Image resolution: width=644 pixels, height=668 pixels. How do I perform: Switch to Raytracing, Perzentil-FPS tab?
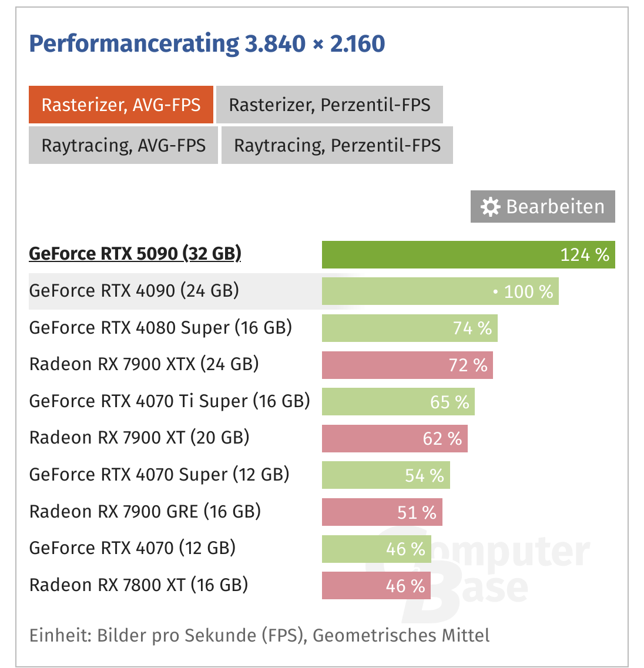(x=337, y=145)
